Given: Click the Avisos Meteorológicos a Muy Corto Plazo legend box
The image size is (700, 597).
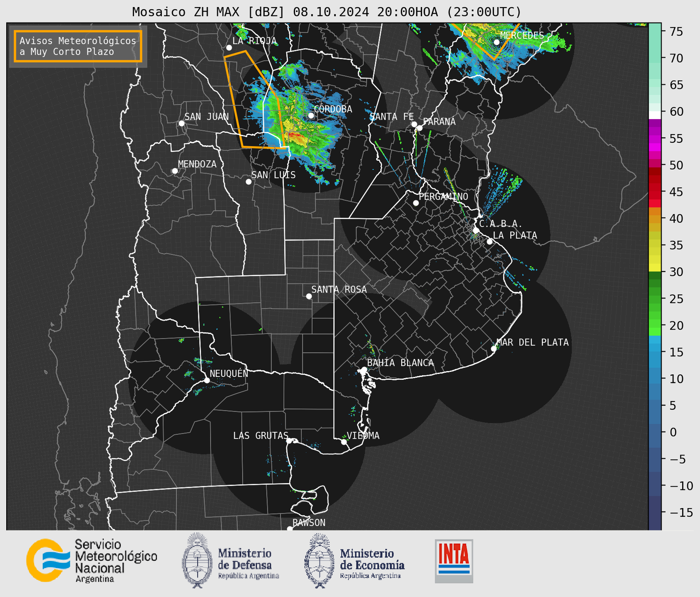Looking at the screenshot, I should point(78,46).
